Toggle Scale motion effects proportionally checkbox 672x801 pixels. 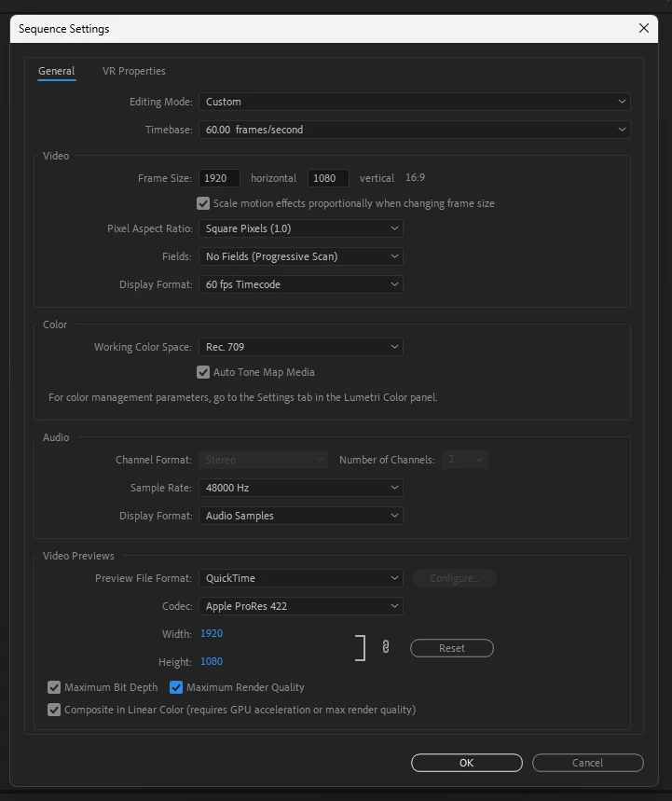tap(203, 203)
